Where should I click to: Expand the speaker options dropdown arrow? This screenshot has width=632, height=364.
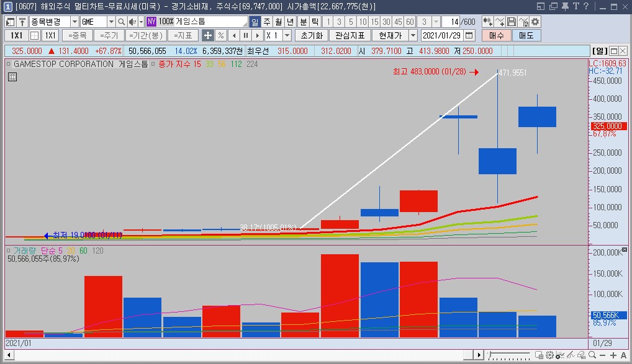point(141,22)
